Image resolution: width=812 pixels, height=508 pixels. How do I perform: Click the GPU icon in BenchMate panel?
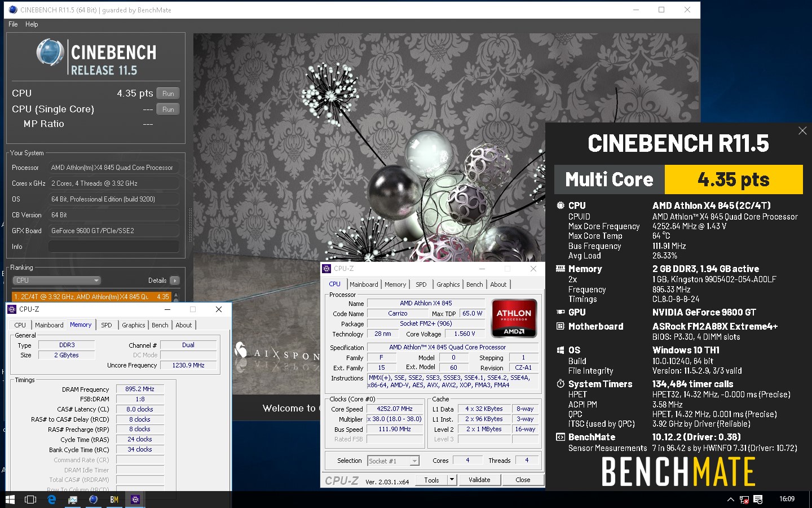click(x=561, y=312)
